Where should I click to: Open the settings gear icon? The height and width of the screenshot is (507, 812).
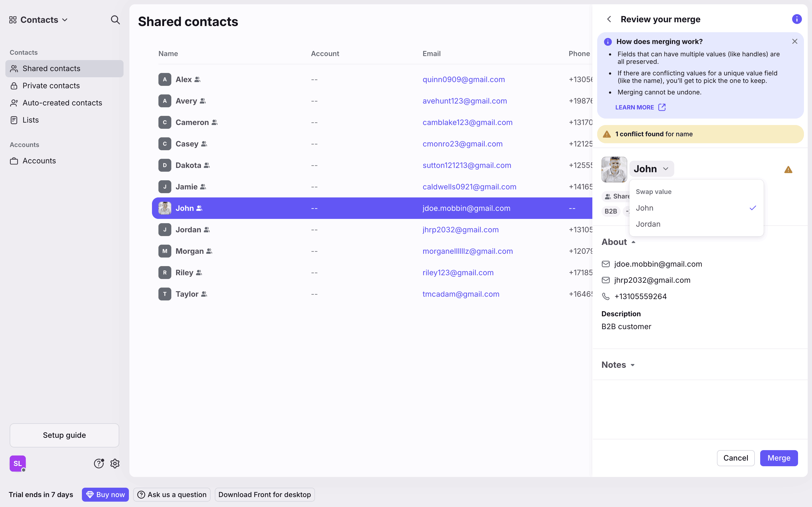(x=115, y=464)
